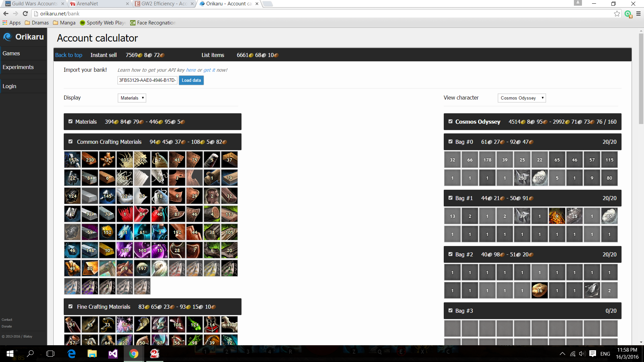This screenshot has height=362, width=644.
Task: Click purple material icon showing 110
Action: (x=142, y=250)
